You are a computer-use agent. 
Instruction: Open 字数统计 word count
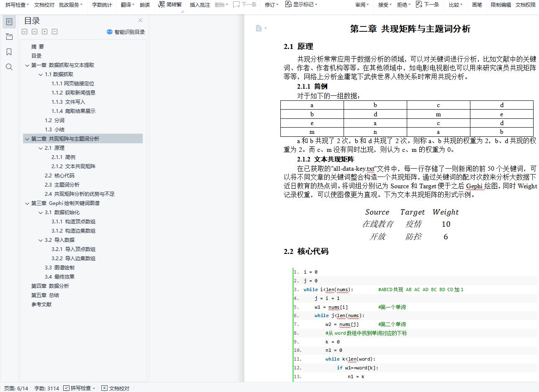[102, 5]
